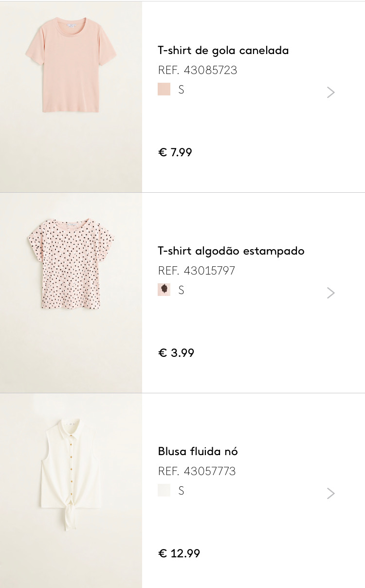Click size S label of printed cotton T-shirt

point(181,290)
